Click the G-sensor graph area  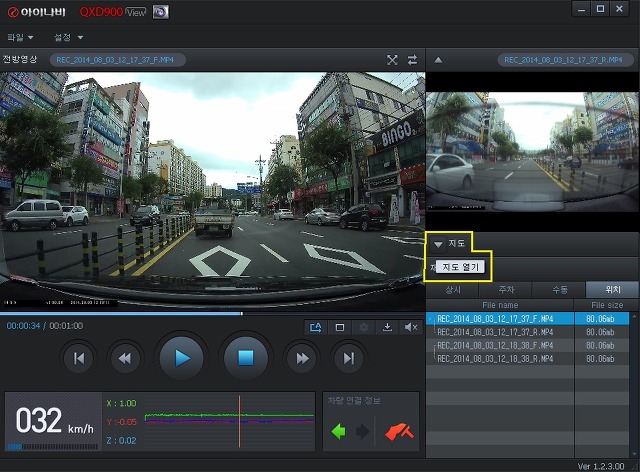point(230,421)
